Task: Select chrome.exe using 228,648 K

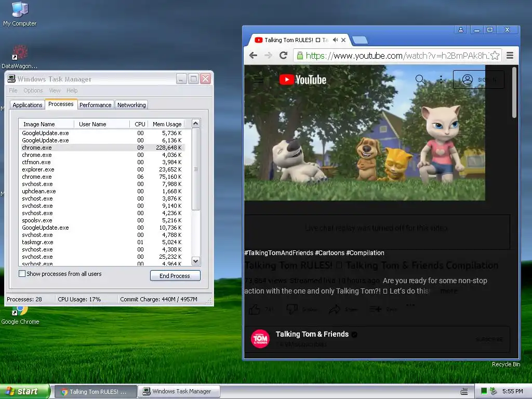Action: click(102, 148)
